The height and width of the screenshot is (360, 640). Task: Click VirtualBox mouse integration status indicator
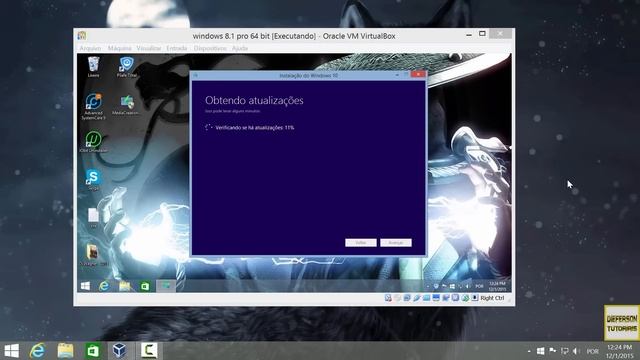pyautogui.click(x=465, y=298)
